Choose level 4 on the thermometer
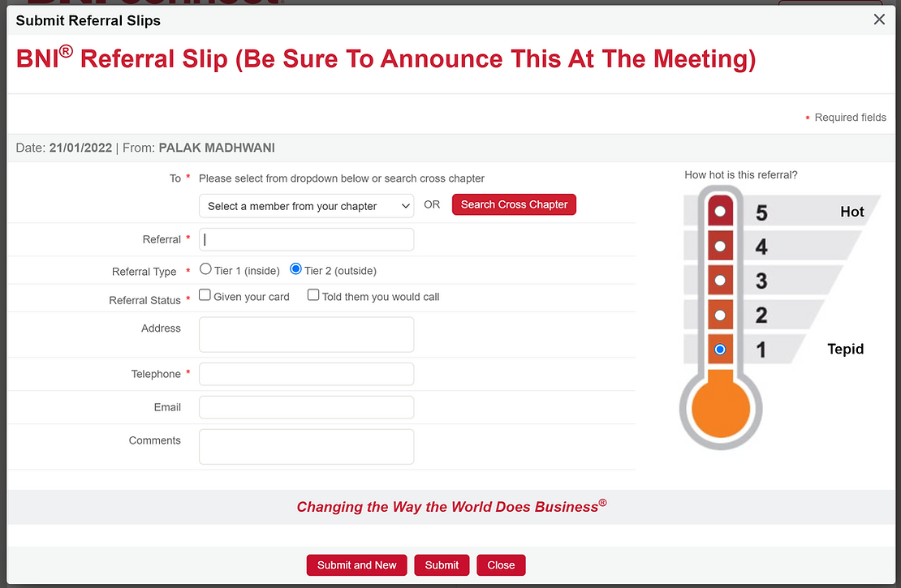Viewport: 901px width, 588px height. [720, 247]
